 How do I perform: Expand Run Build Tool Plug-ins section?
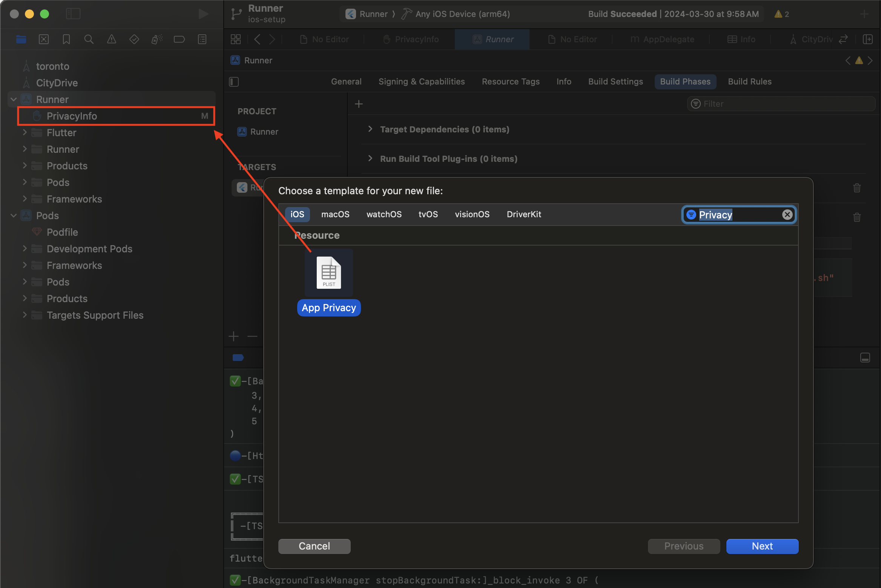pos(370,159)
